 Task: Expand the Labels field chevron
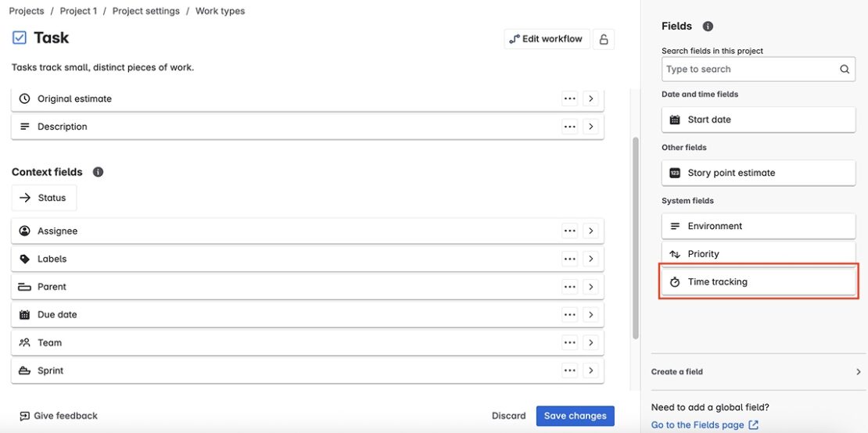[x=590, y=259]
